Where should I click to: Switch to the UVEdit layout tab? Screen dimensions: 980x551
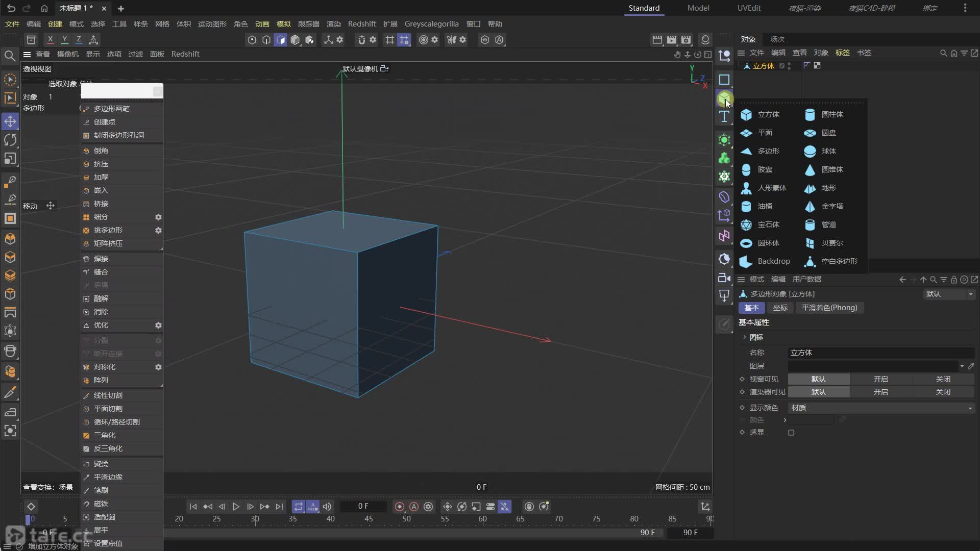tap(749, 8)
